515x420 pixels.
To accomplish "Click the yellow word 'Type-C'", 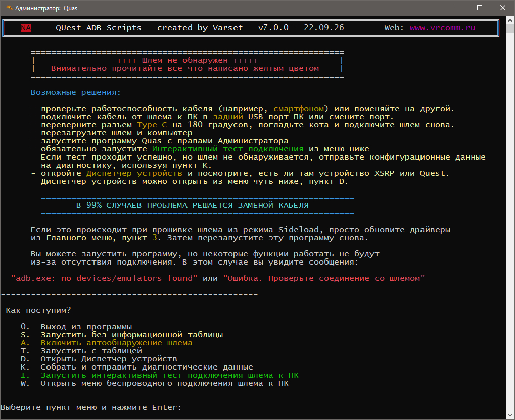I will click(x=152, y=125).
